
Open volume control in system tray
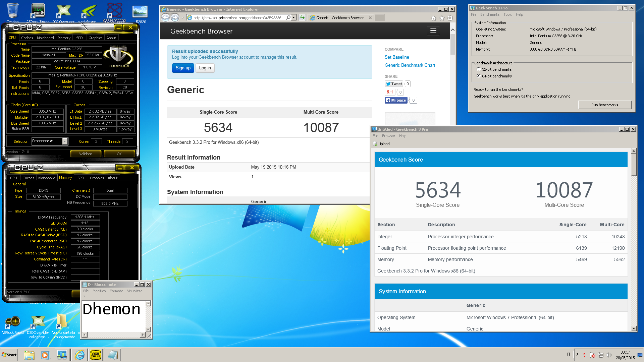pyautogui.click(x=609, y=355)
